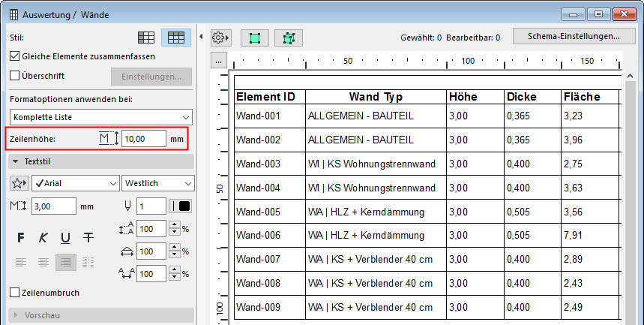Select justified text alignment
Screen dimensions: 644x325
(x=88, y=262)
